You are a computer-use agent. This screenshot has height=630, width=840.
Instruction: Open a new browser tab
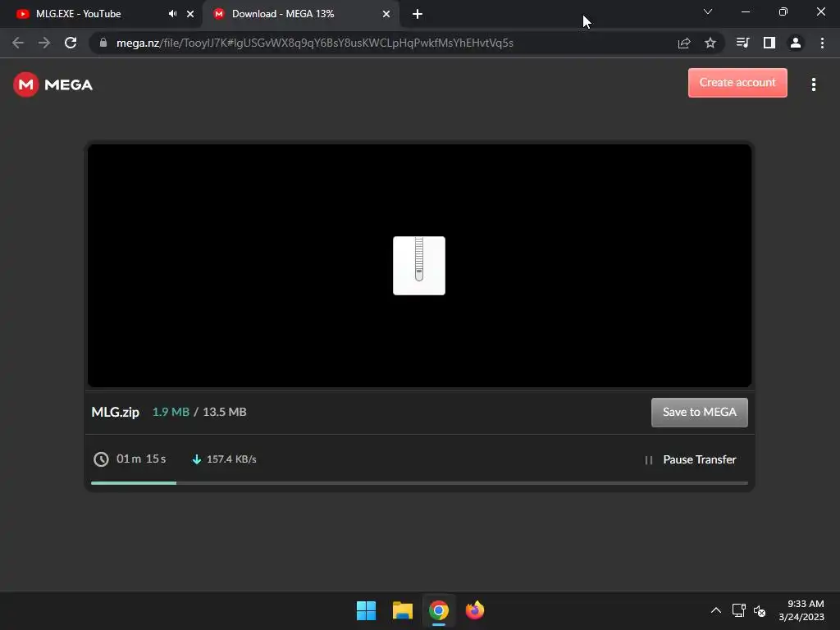point(418,14)
